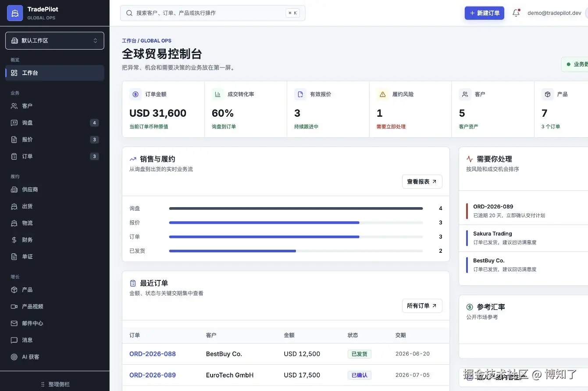Click 需要立即处理 risk text
588x391 pixels.
(391, 126)
